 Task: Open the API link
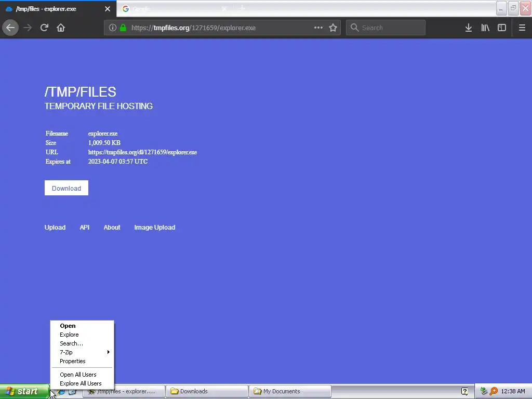tap(85, 228)
